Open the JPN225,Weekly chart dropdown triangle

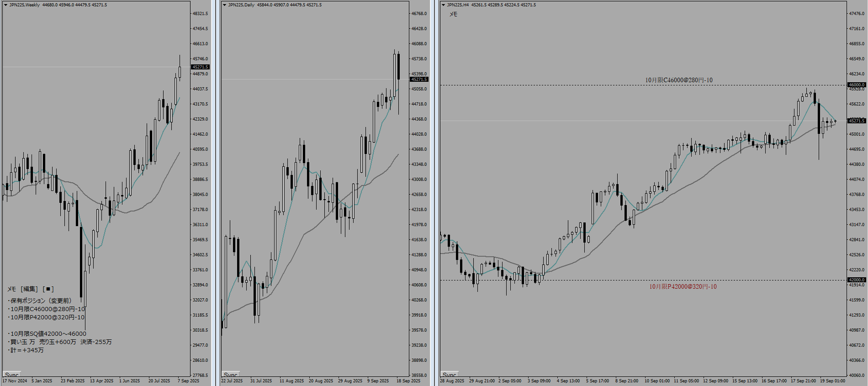5,5
